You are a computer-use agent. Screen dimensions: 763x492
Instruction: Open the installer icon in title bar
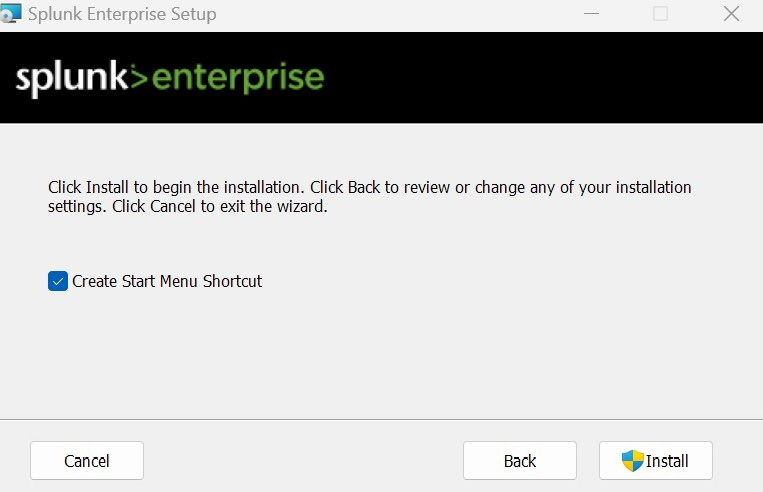point(10,13)
